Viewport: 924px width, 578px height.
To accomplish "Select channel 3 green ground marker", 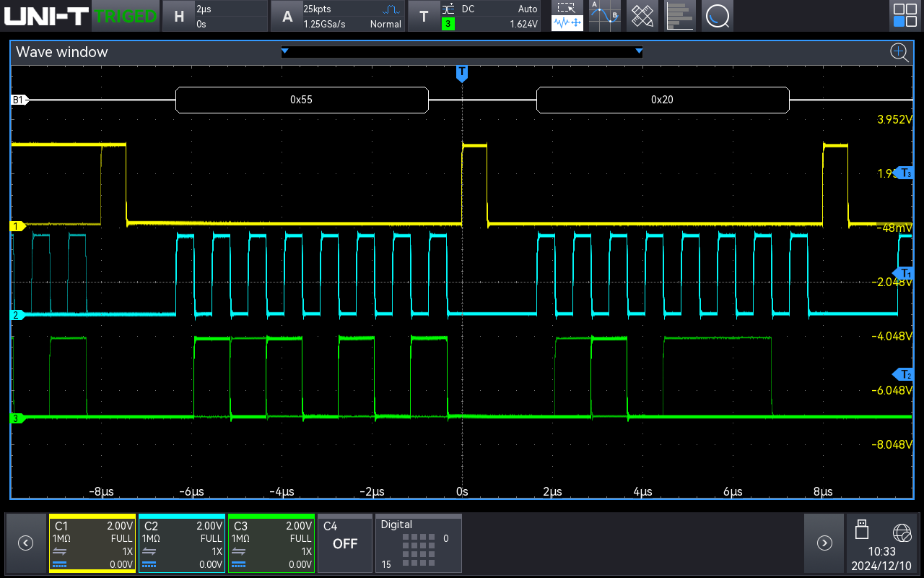I will pyautogui.click(x=17, y=418).
